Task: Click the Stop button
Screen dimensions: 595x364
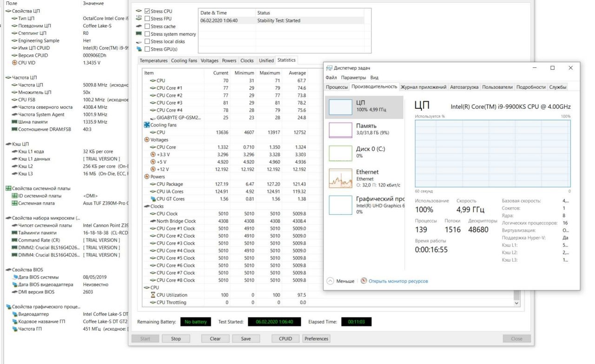Action: 176,338
